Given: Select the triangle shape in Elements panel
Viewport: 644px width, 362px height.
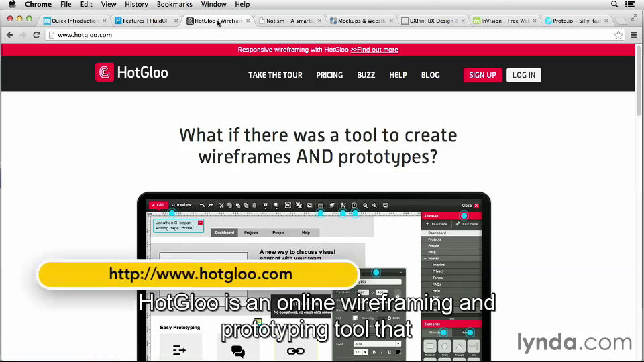Looking at the screenshot, I should 459,346.
